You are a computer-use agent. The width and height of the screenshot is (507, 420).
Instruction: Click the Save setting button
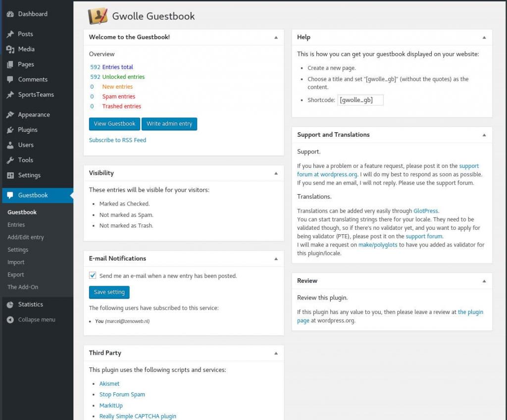pyautogui.click(x=109, y=292)
